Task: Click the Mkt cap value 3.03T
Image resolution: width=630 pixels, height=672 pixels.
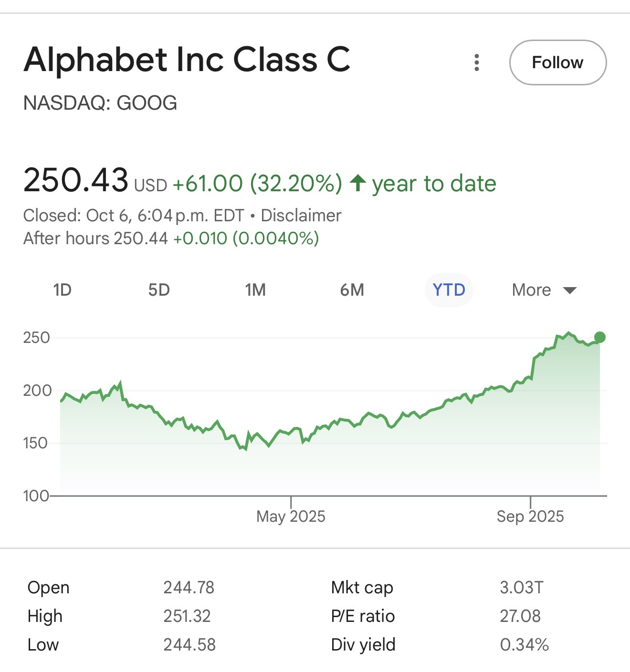Action: 522,588
